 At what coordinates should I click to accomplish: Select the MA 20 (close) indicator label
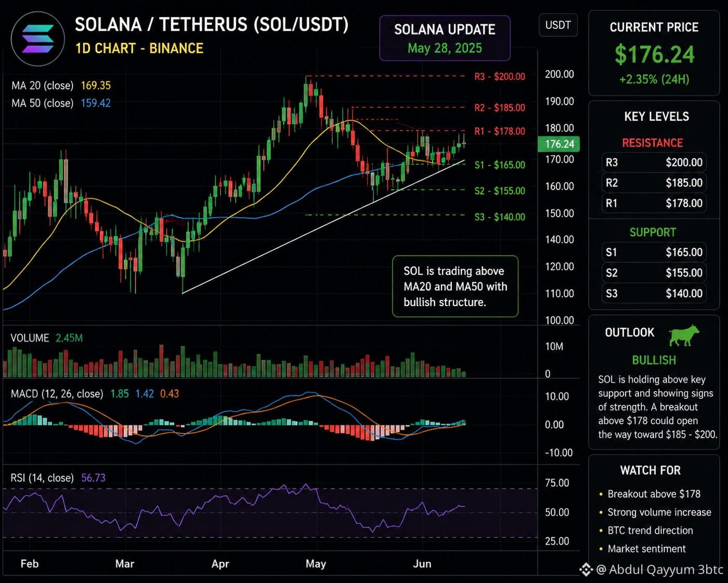click(x=43, y=85)
